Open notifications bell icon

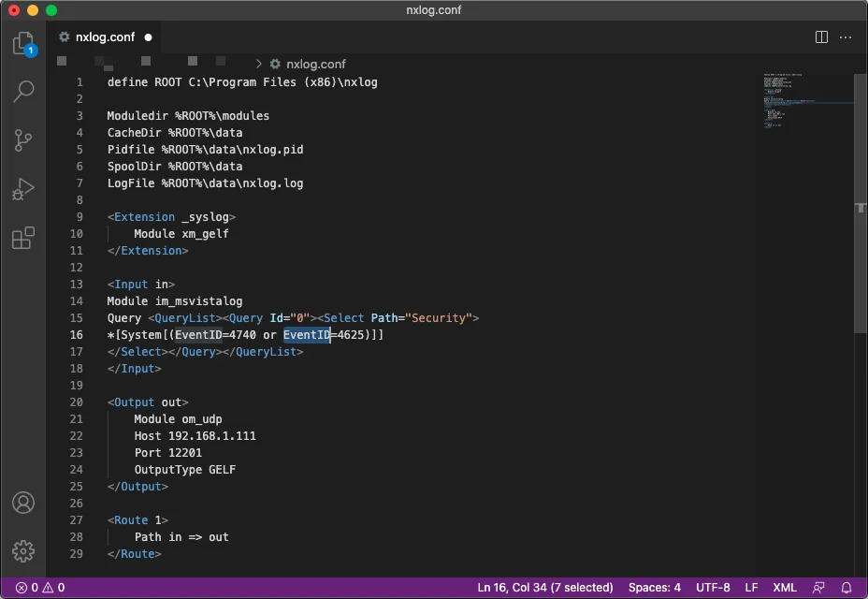846,588
